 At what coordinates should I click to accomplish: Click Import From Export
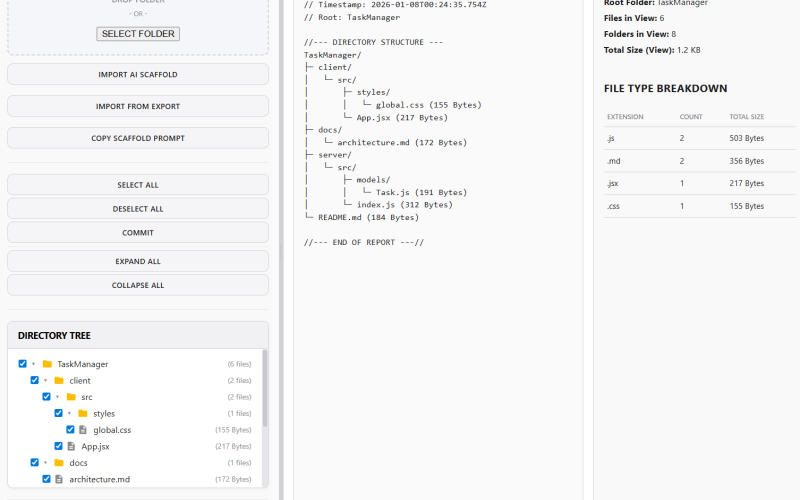click(138, 106)
